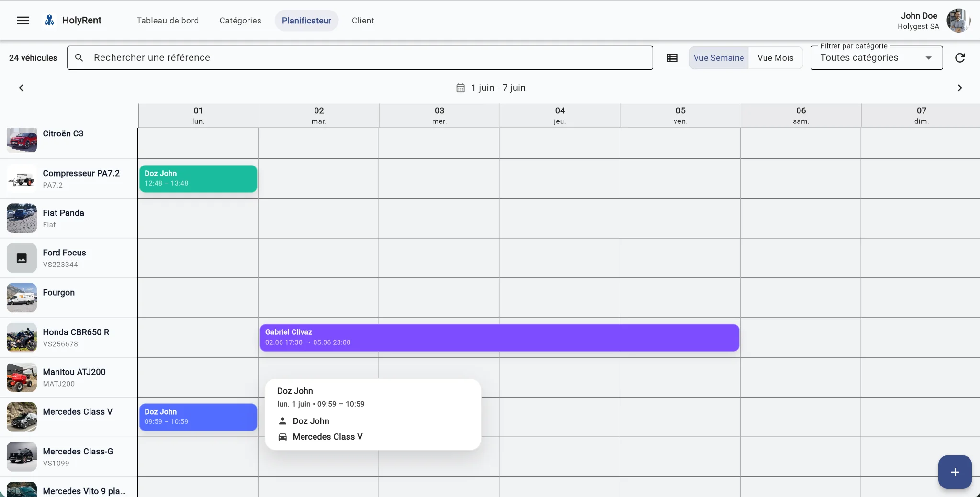Switch to list view icon

(x=672, y=58)
